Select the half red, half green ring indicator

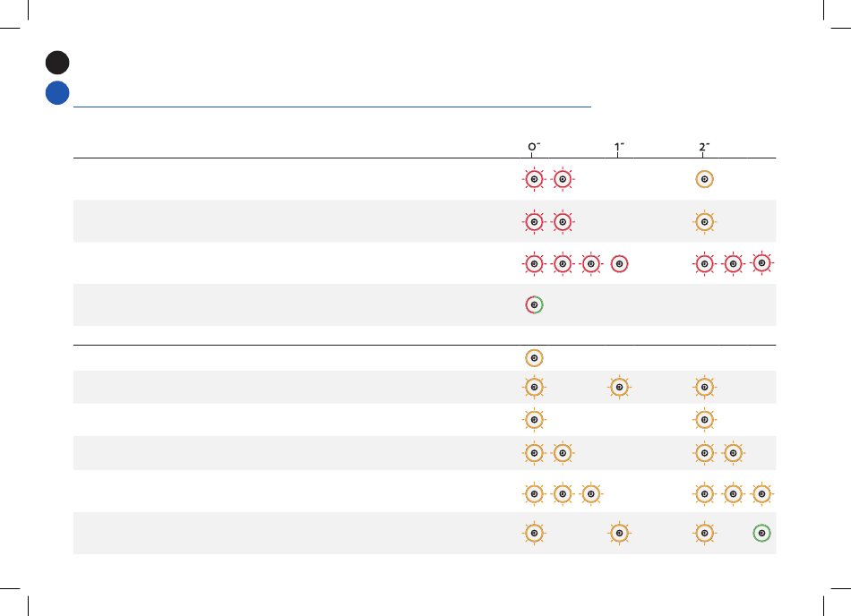[x=534, y=304]
